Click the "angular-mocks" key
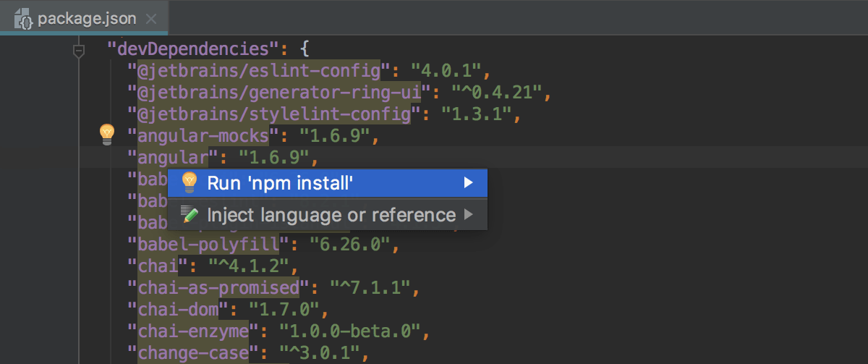This screenshot has width=868, height=364. 203,135
